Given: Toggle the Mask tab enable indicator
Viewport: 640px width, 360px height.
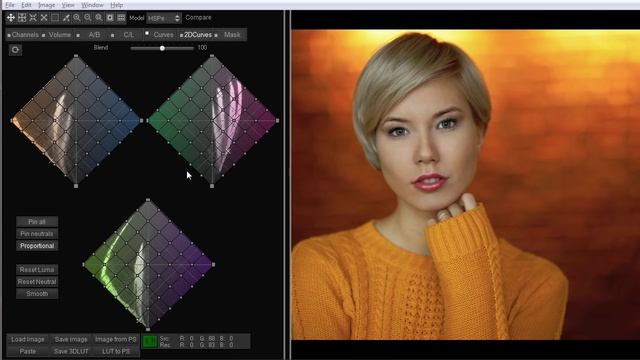Looking at the screenshot, I should tap(216, 36).
